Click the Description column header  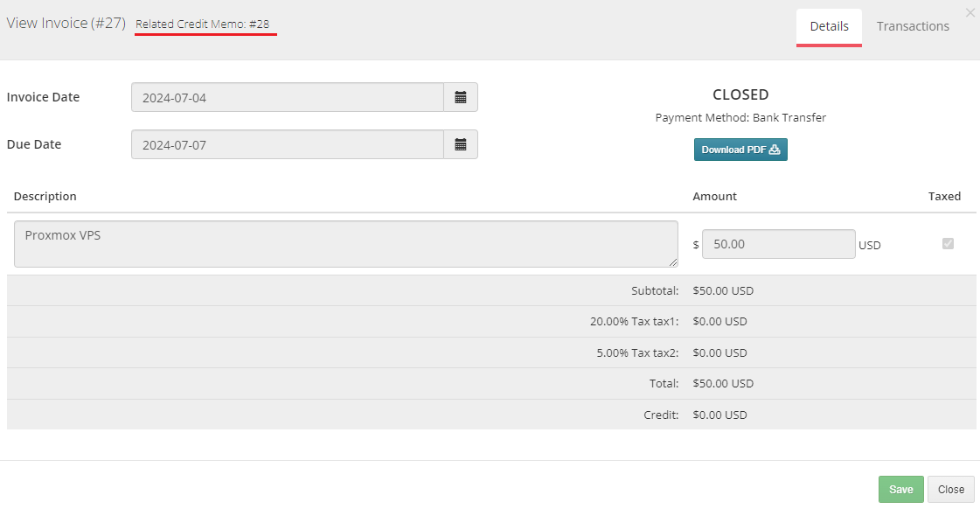[45, 197]
